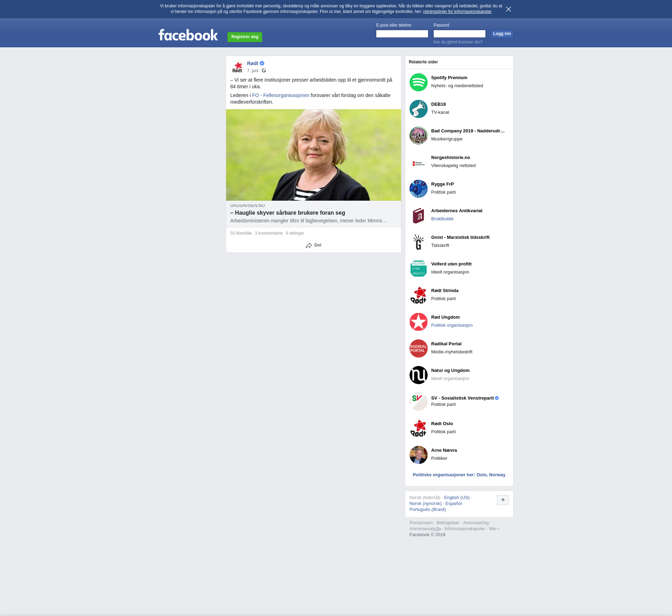Click the Passord input field
Viewport: 672px width, 616px height.
(459, 34)
